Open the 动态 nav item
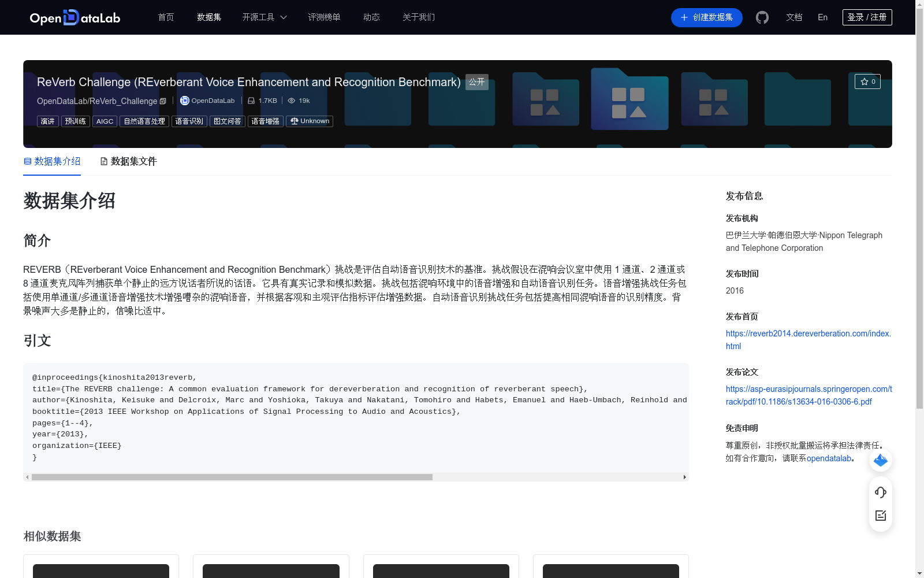The height and width of the screenshot is (578, 924). [371, 17]
